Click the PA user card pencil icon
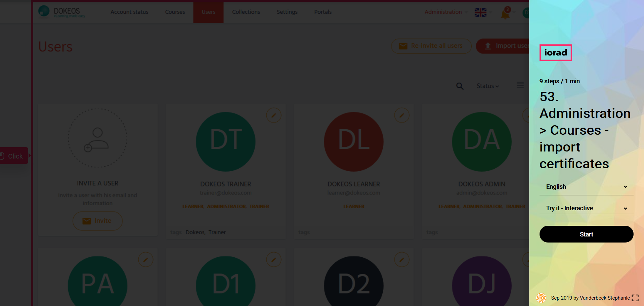This screenshot has width=644, height=306. [x=145, y=260]
